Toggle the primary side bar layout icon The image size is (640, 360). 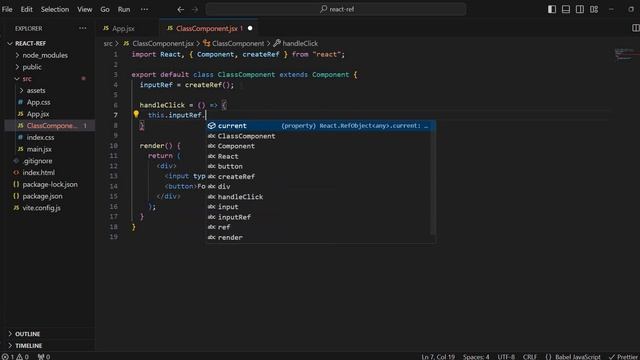tap(552, 9)
